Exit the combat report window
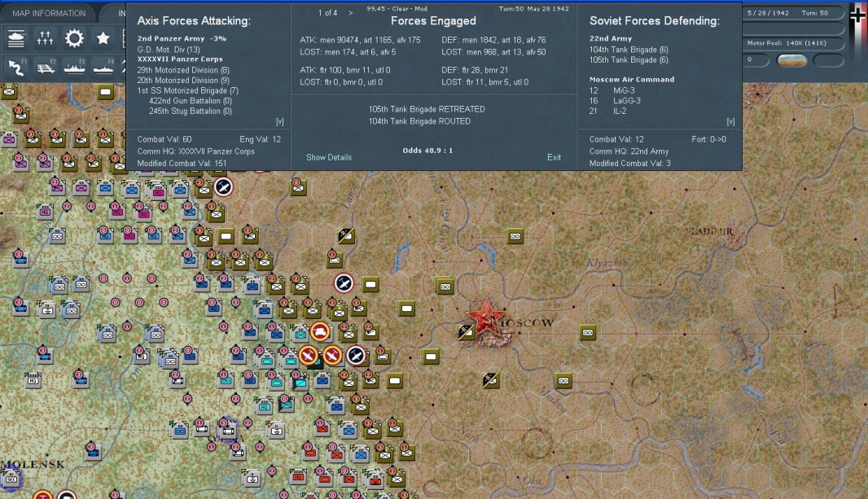 point(554,157)
